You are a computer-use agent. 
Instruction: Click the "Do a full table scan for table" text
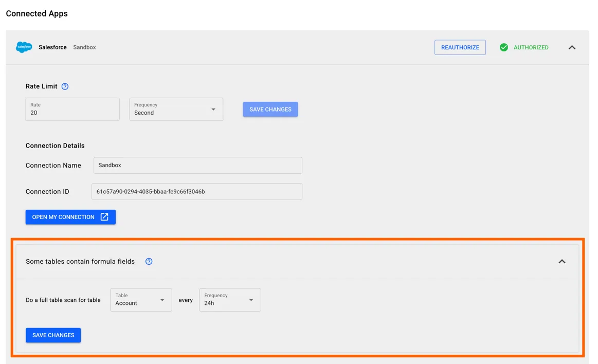pos(63,300)
